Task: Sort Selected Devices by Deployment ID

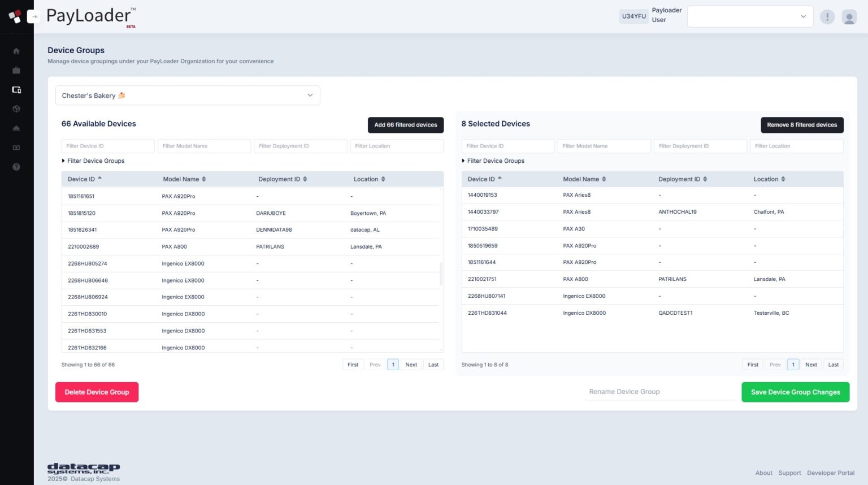Action: tap(683, 179)
